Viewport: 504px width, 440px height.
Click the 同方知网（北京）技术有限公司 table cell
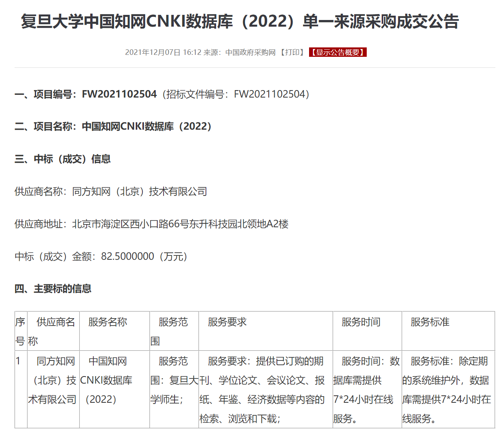point(53,389)
